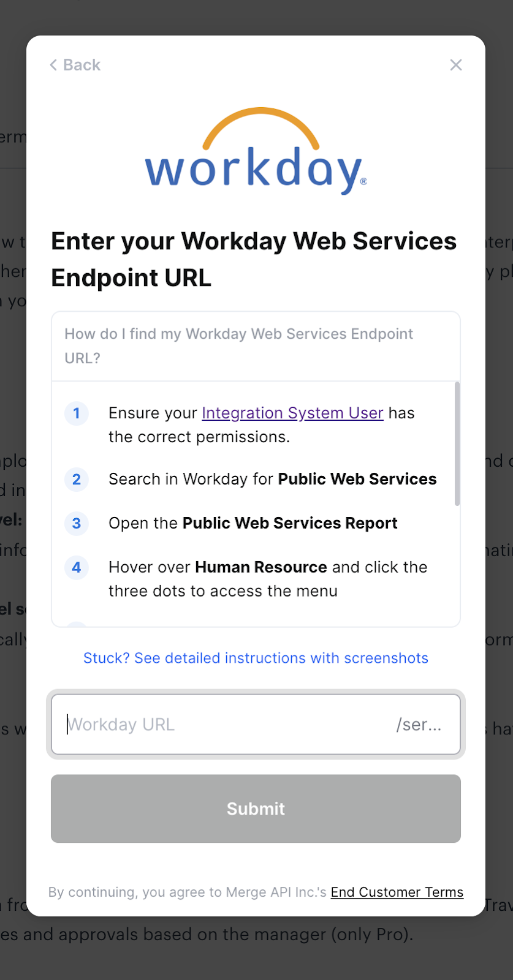Image resolution: width=513 pixels, height=980 pixels.
Task: Click the '/ser...' URL suffix text
Action: pos(419,725)
